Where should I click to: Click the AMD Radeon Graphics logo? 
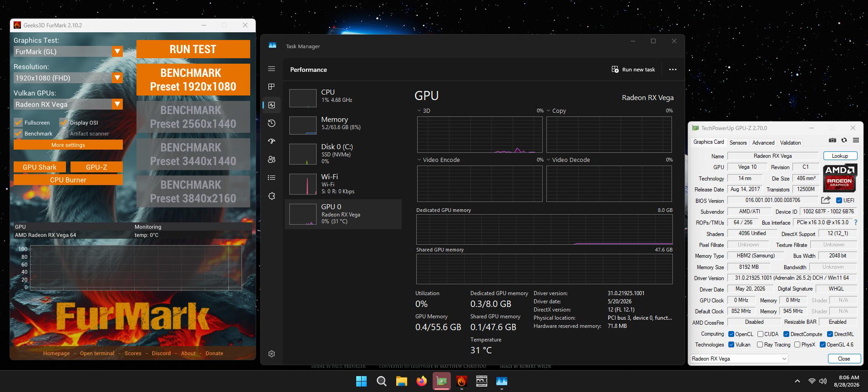[x=840, y=178]
